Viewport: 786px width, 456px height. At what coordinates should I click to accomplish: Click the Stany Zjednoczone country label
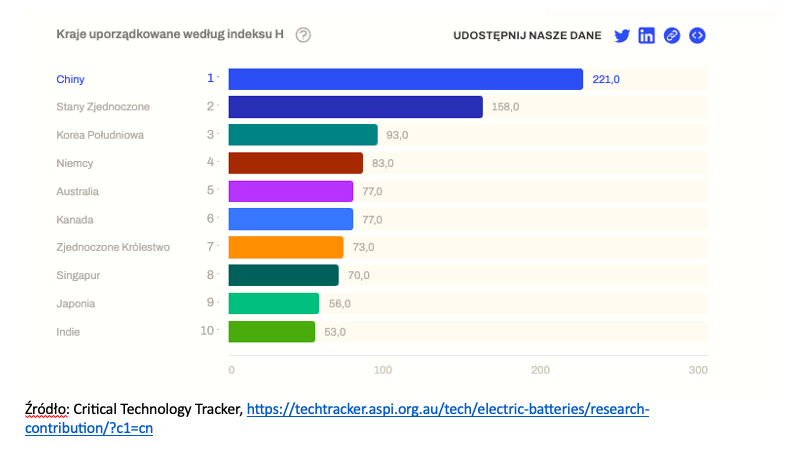[103, 106]
